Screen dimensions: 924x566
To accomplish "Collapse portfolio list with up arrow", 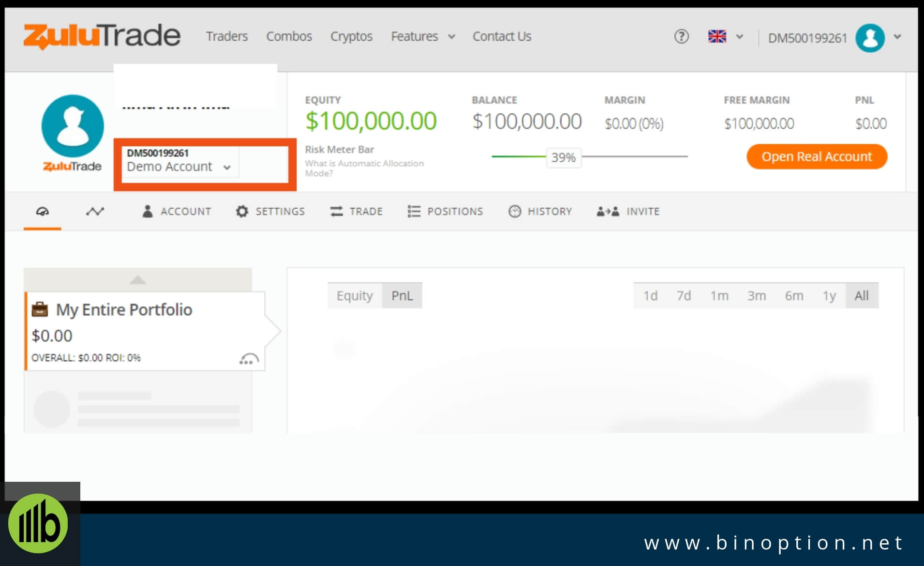I will pos(138,280).
